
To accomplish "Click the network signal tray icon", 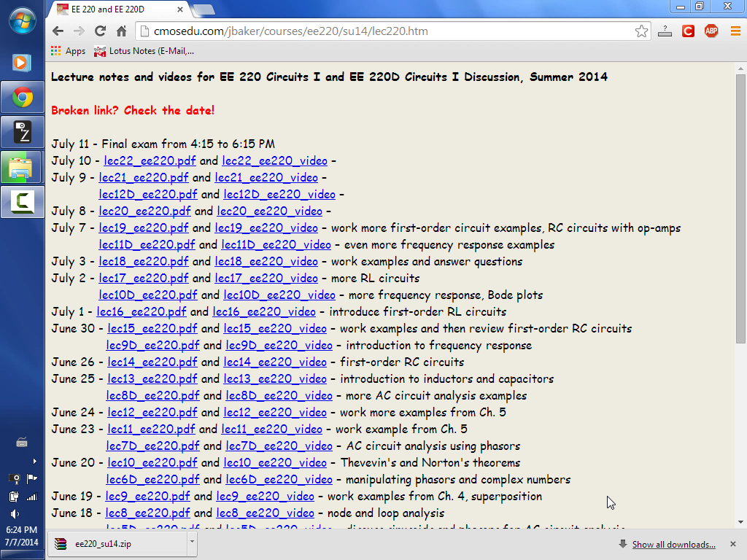I will pos(32,497).
